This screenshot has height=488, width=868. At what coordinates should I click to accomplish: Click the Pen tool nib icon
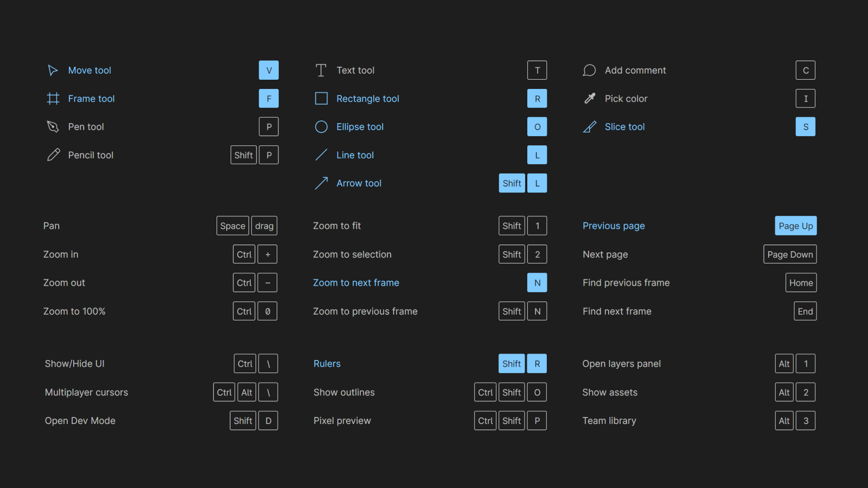coord(53,127)
